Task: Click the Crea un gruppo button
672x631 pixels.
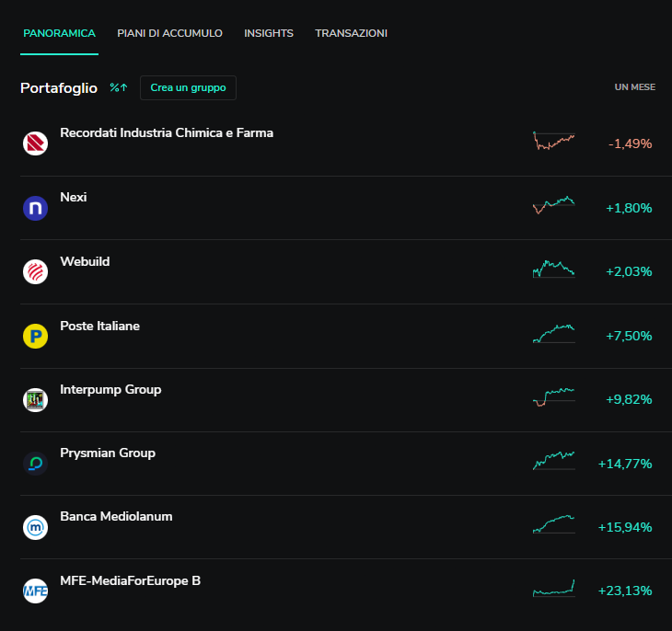Action: click(188, 87)
